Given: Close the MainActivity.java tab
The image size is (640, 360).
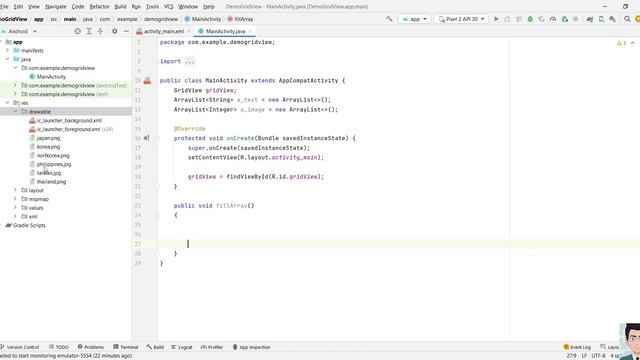Looking at the screenshot, I should tap(251, 31).
